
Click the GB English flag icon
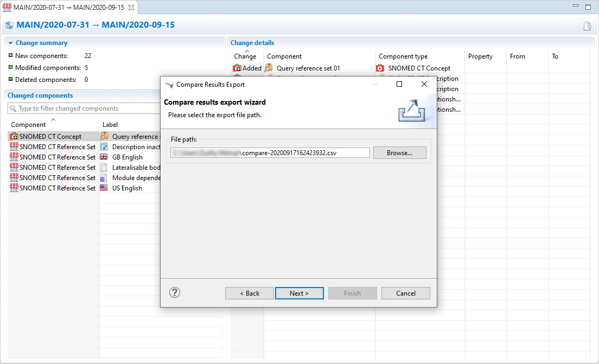104,157
